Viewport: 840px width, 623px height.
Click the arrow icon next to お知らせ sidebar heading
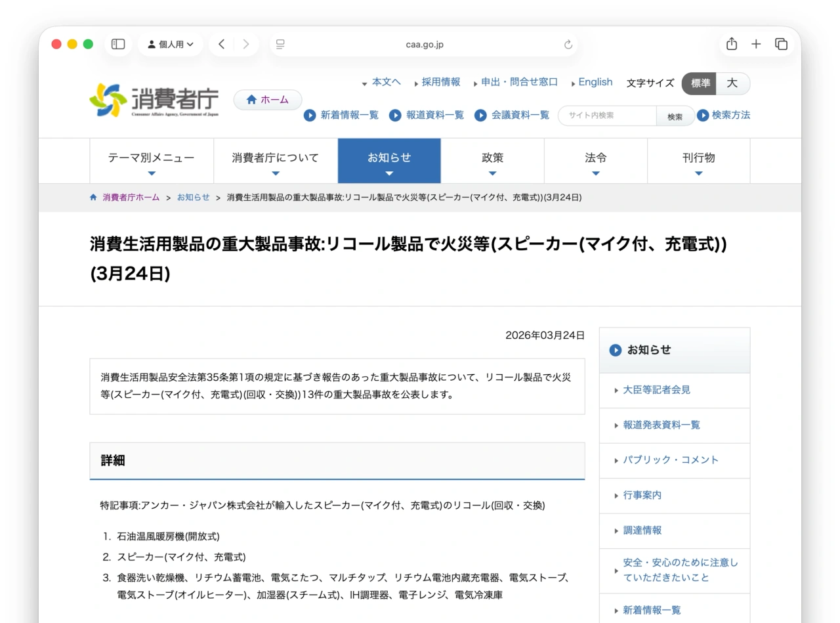[616, 350]
